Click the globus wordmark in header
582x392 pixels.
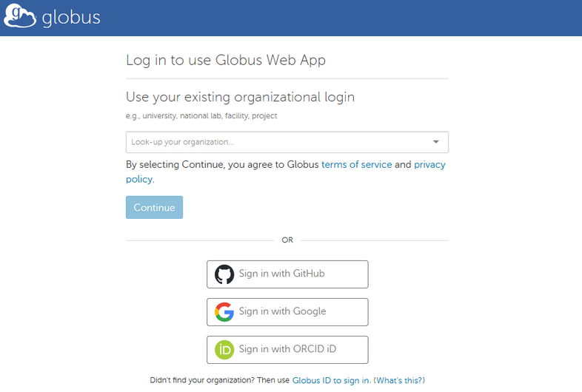(x=71, y=18)
